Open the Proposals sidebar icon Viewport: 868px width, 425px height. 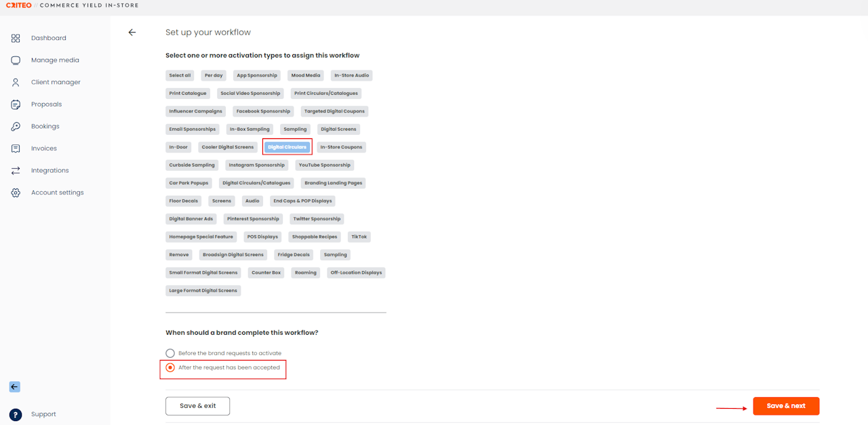pos(16,104)
